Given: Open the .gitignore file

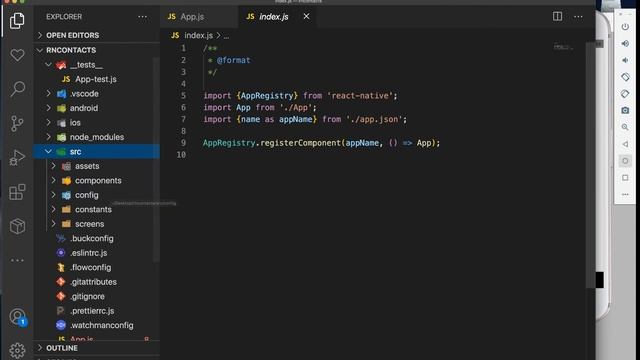Looking at the screenshot, I should click(x=96, y=296).
